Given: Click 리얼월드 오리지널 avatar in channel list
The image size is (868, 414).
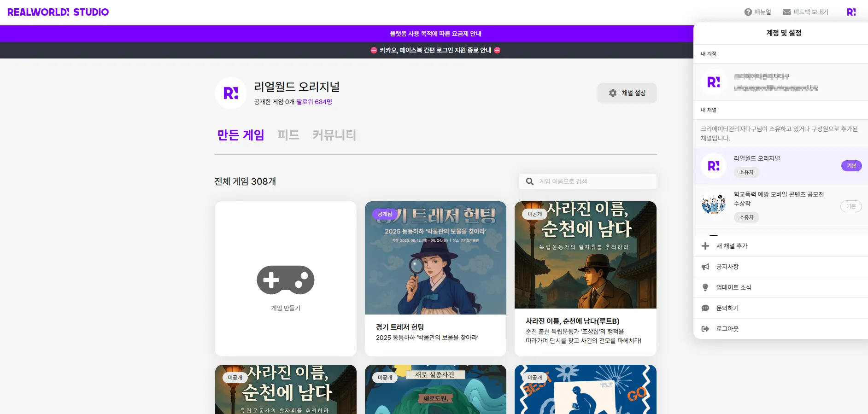Looking at the screenshot, I should point(714,166).
